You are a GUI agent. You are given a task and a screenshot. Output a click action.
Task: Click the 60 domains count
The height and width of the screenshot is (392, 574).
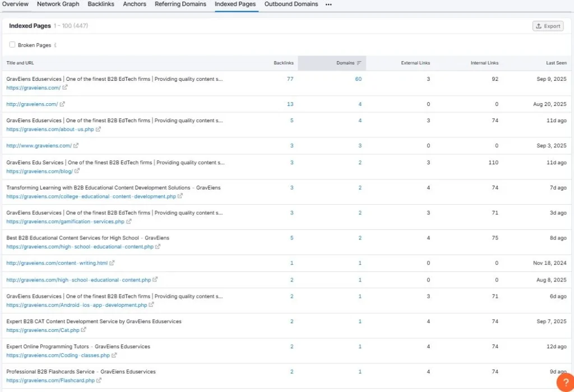(x=358, y=79)
